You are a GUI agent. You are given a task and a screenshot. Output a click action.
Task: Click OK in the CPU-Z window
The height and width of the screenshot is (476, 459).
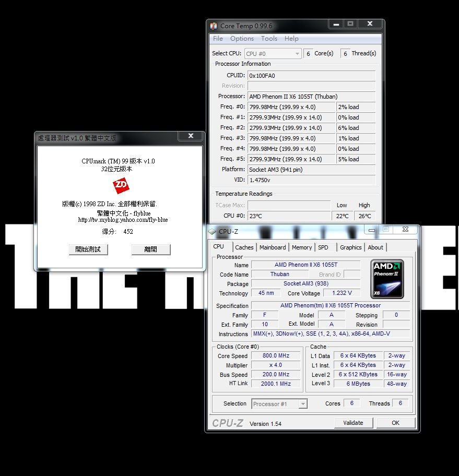coord(395,423)
